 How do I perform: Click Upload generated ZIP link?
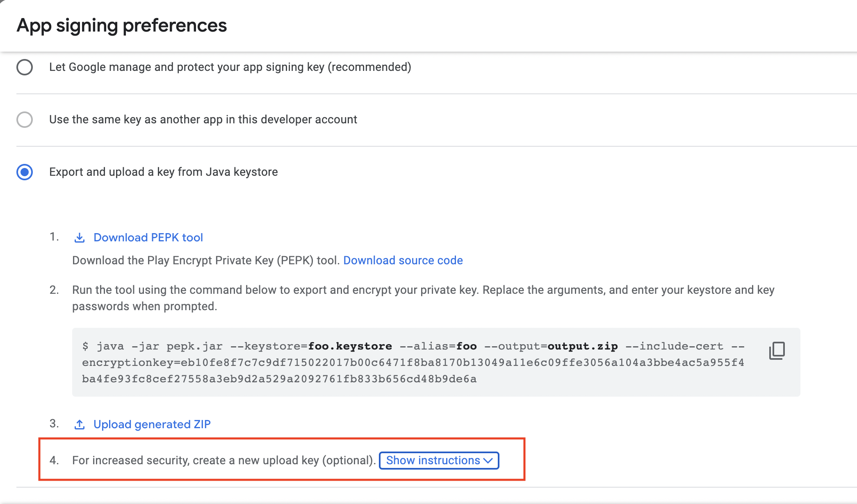click(152, 425)
